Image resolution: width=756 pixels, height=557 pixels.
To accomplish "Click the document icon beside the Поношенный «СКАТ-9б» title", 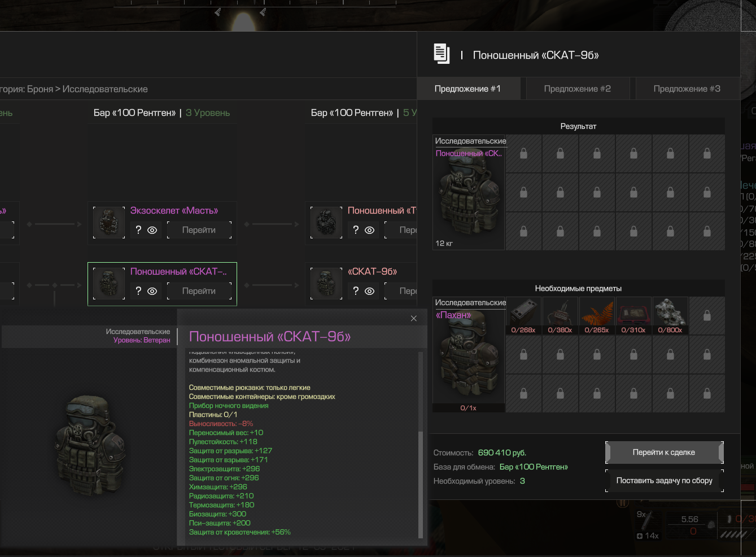I will pos(442,54).
